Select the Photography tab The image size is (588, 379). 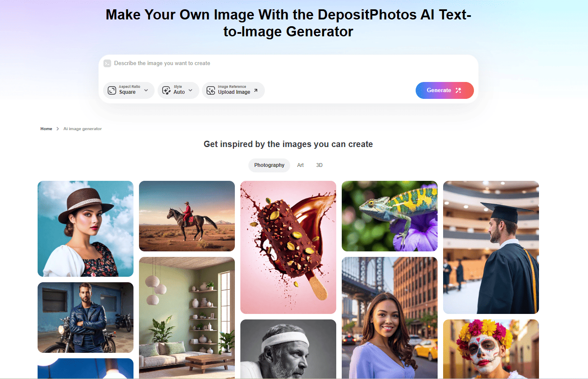tap(269, 165)
